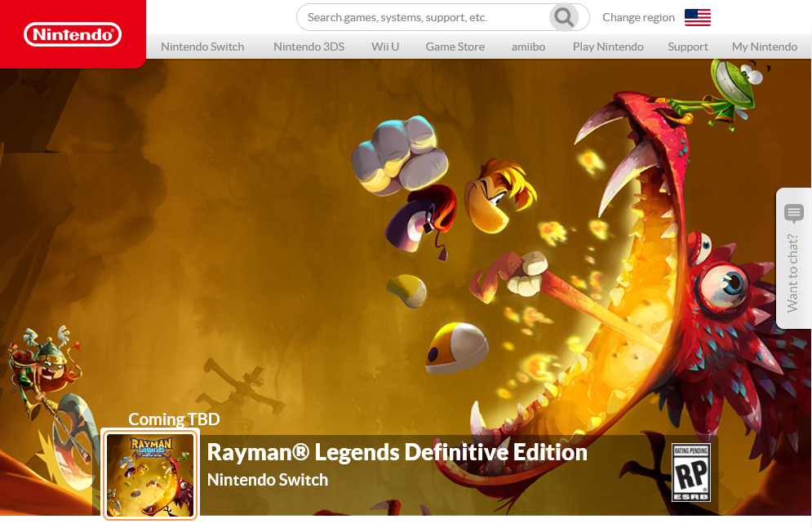Image resolution: width=812 pixels, height=528 pixels.
Task: Click the US flag region icon
Action: (x=698, y=18)
